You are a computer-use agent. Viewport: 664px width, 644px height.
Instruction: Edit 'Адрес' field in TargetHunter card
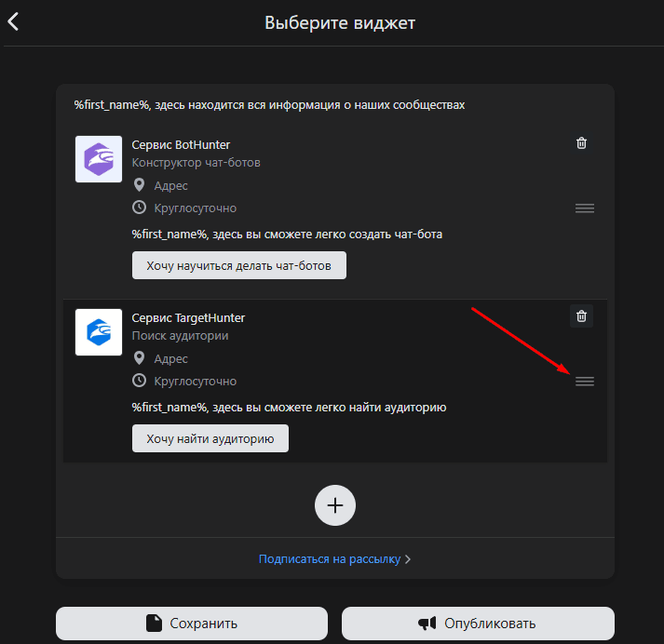(170, 358)
